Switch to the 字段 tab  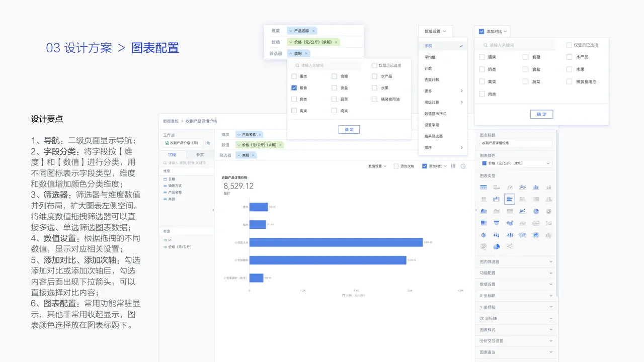pyautogui.click(x=172, y=155)
